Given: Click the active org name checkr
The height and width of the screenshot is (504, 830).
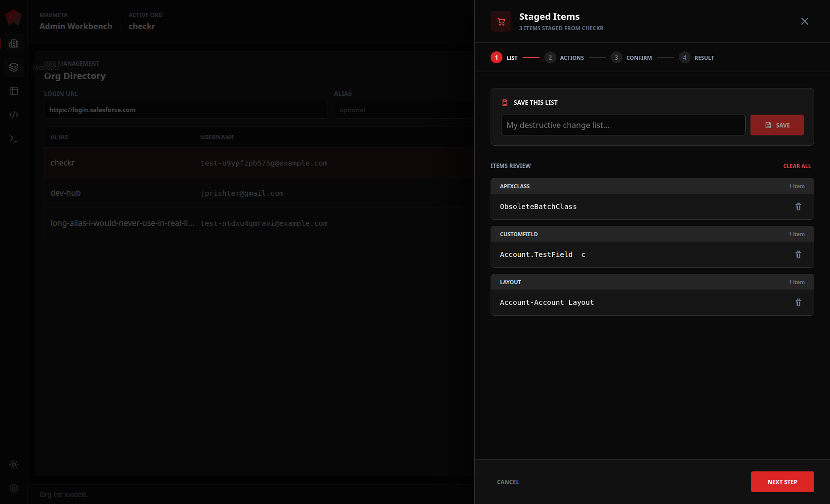Looking at the screenshot, I should (142, 26).
